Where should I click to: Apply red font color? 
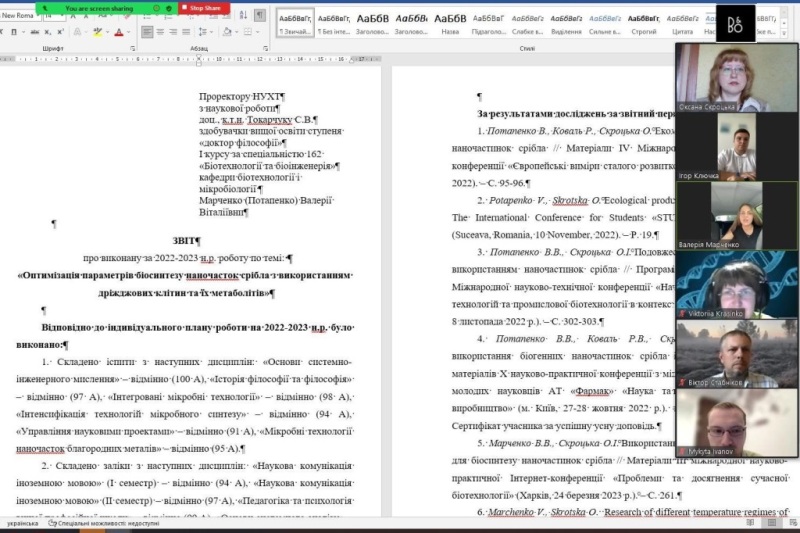118,32
